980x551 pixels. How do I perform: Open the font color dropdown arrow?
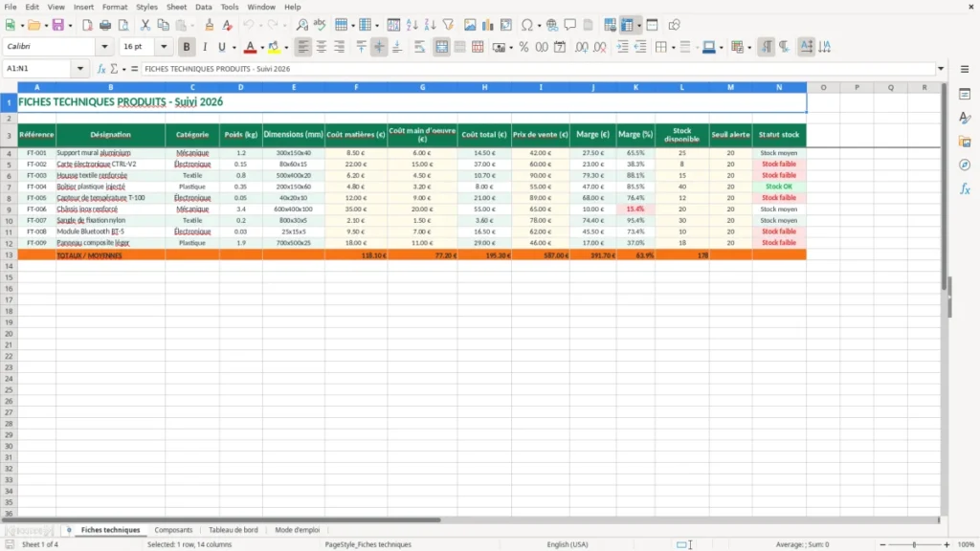[x=262, y=48]
